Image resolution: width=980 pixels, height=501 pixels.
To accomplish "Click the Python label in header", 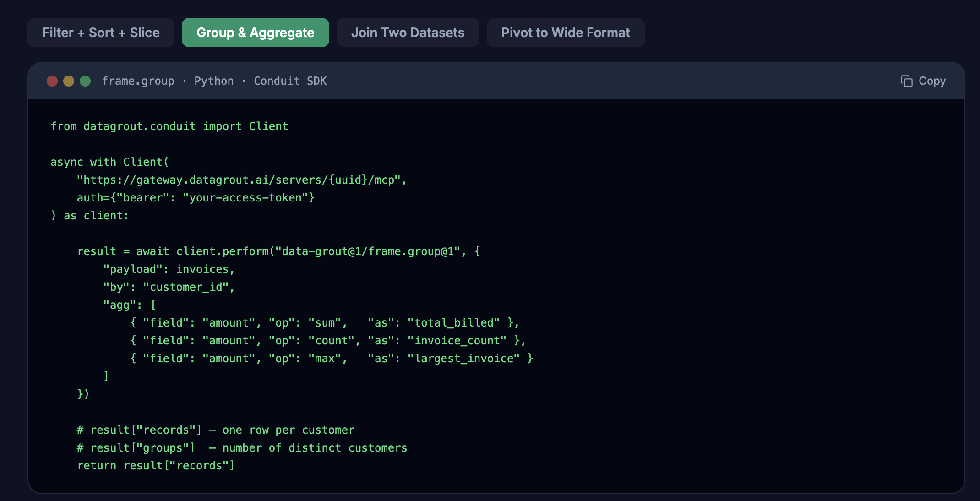I will point(214,81).
